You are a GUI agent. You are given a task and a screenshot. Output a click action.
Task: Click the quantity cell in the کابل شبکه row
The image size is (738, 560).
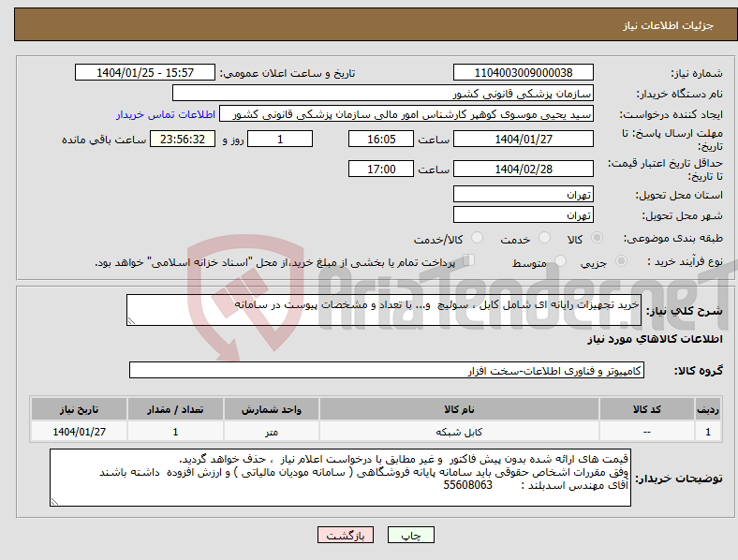point(175,432)
